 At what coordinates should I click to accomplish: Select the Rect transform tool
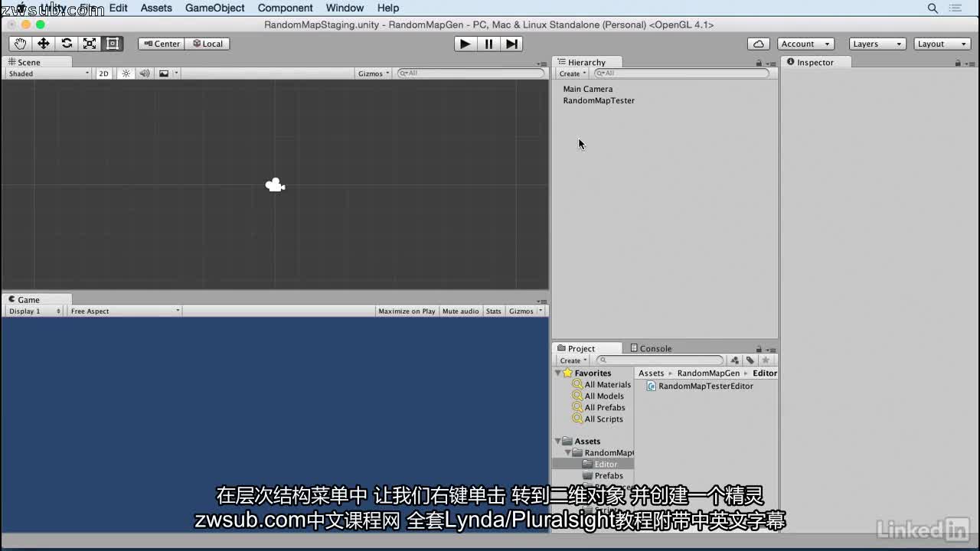[112, 44]
